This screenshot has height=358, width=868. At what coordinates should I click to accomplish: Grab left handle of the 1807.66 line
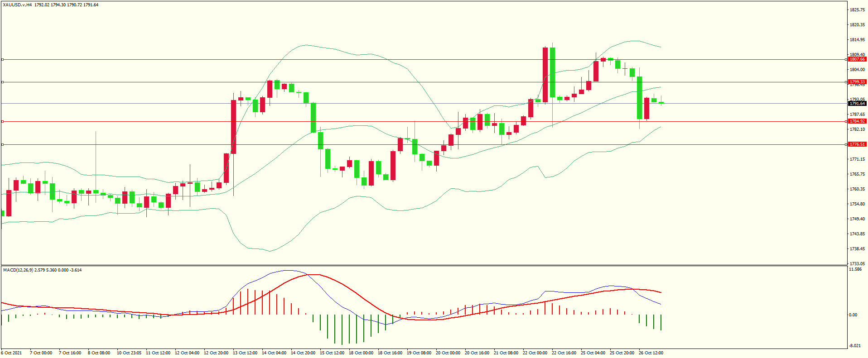point(3,59)
